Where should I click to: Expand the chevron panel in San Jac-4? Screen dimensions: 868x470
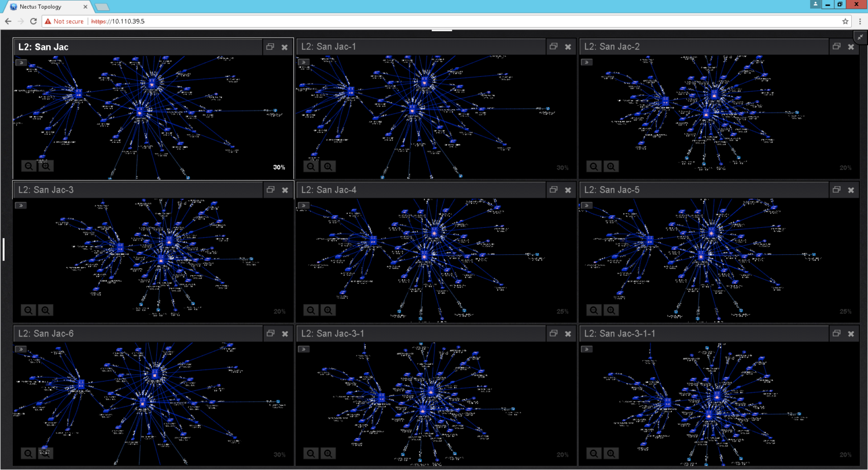303,205
